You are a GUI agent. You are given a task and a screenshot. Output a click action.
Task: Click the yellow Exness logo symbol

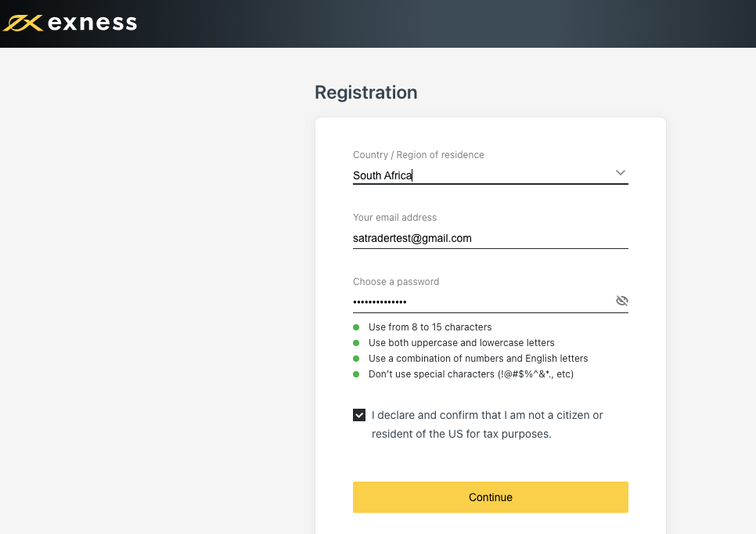(23, 23)
